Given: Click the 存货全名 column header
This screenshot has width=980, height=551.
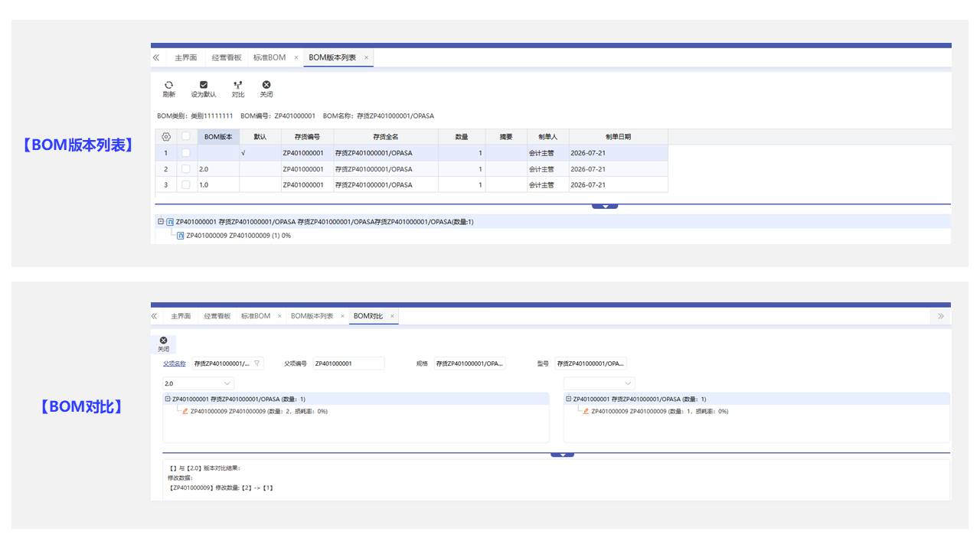Looking at the screenshot, I should click(x=386, y=136).
